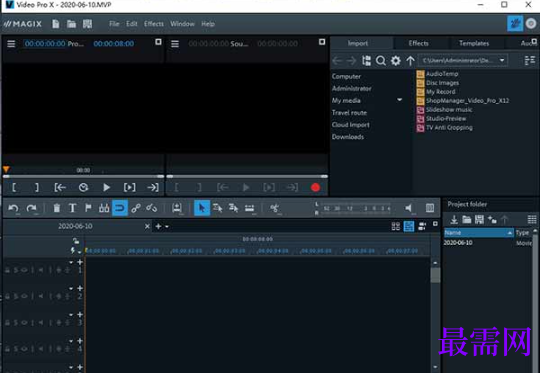
Task: Open the Window menu
Action: pos(182,24)
